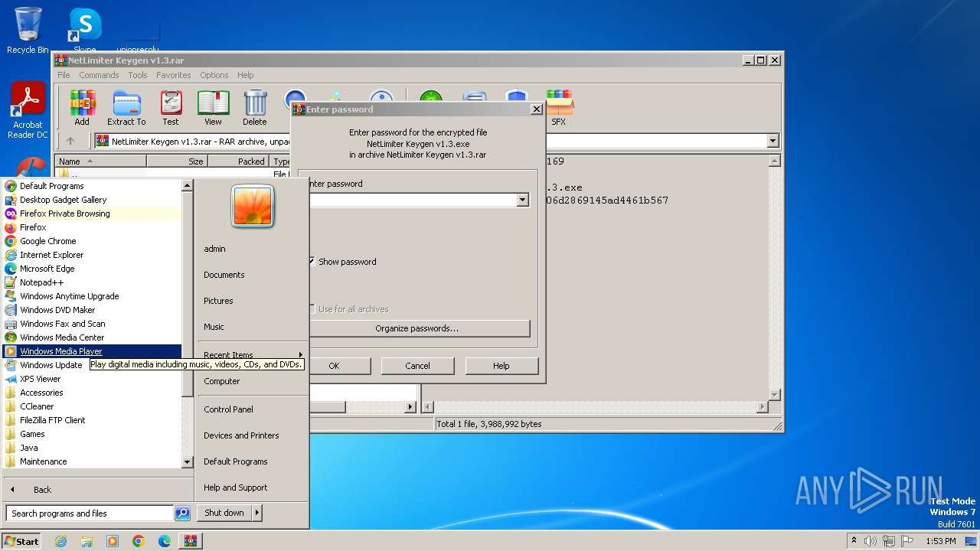
Task: Click WinRAR icon in the taskbar
Action: [190, 541]
